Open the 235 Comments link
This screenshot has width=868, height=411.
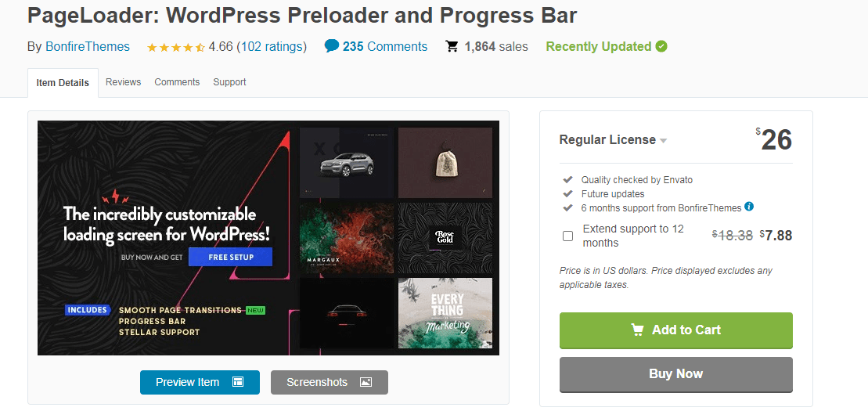[x=385, y=46]
